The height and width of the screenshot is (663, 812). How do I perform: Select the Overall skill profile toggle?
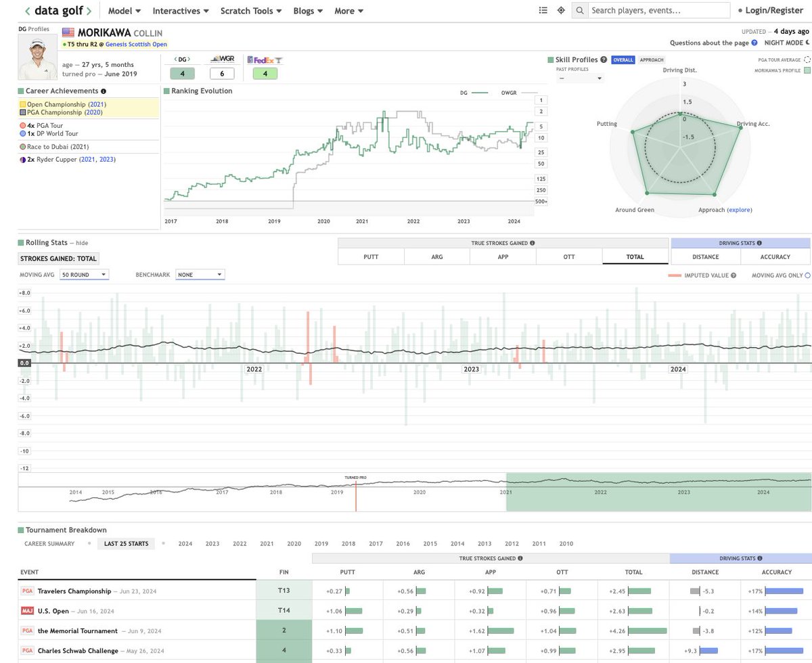click(623, 60)
